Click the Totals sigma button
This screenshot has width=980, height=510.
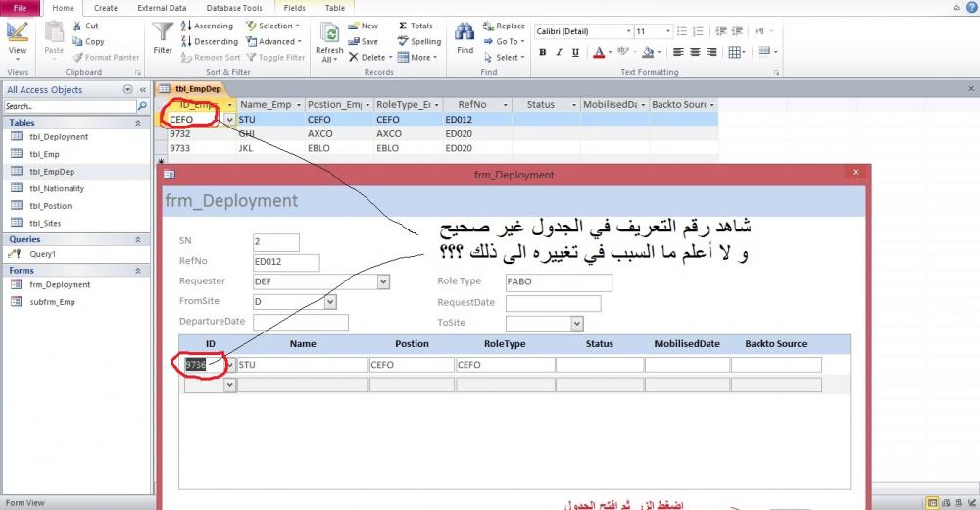pos(415,25)
